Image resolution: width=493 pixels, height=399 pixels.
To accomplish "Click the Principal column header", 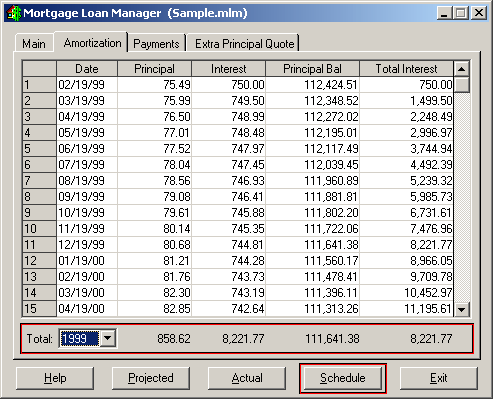I will 154,69.
